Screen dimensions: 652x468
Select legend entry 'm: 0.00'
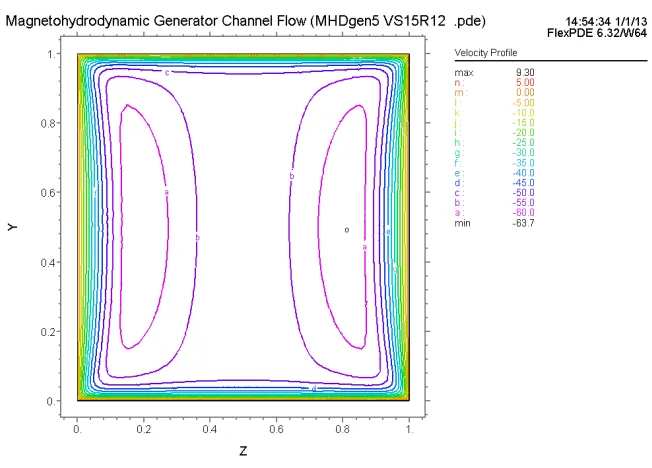click(x=494, y=93)
